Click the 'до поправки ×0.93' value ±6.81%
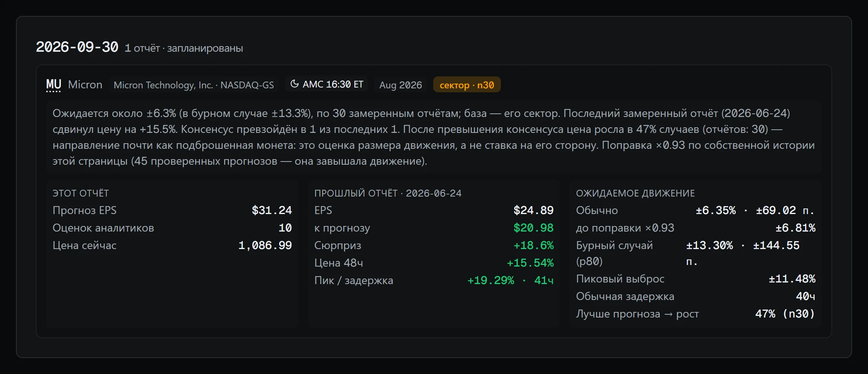The height and width of the screenshot is (374, 868). point(795,228)
